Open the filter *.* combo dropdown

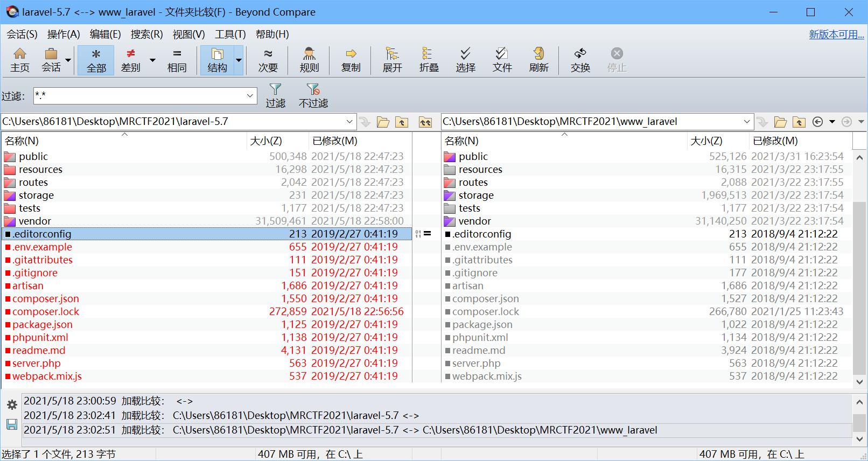(250, 96)
